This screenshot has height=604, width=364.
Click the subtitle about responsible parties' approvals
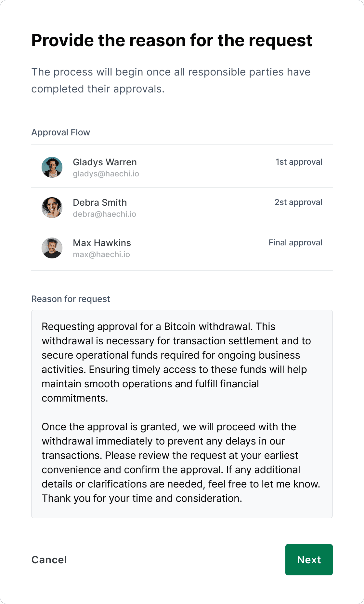(171, 80)
